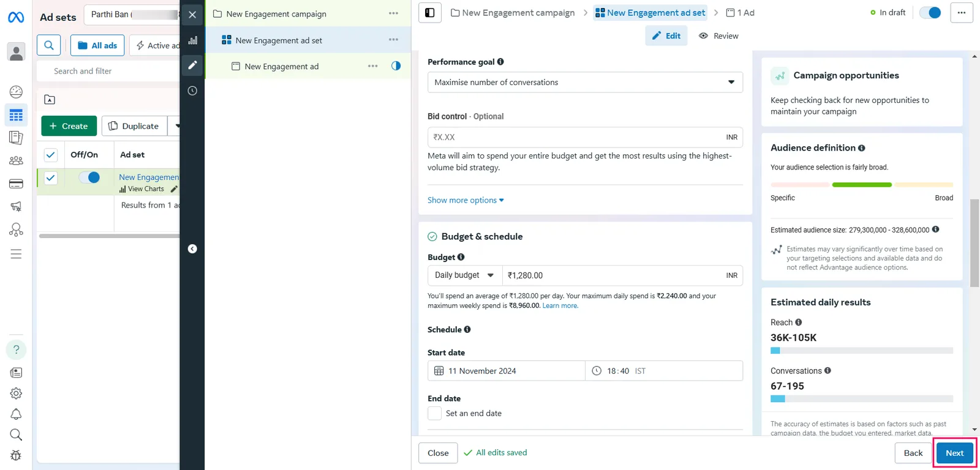Toggle the side panel layout icon
Image resolution: width=980 pixels, height=470 pixels.
click(x=430, y=12)
